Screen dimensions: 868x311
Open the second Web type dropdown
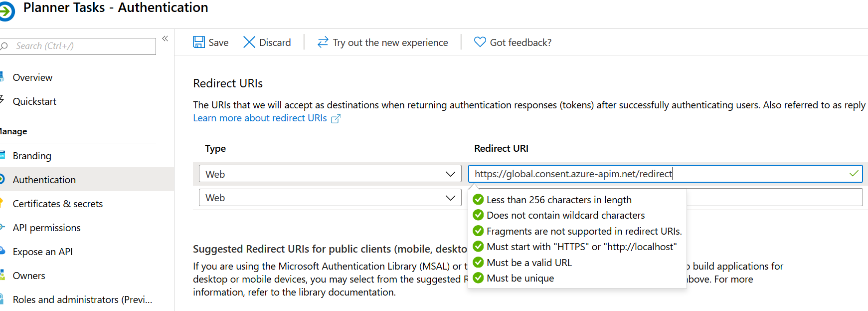[x=330, y=198]
